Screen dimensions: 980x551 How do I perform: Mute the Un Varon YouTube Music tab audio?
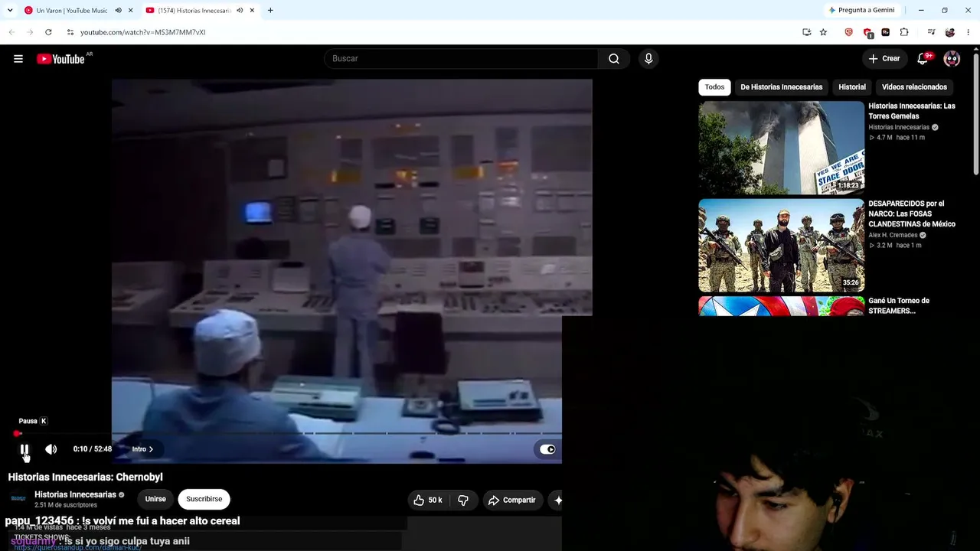[x=118, y=11]
